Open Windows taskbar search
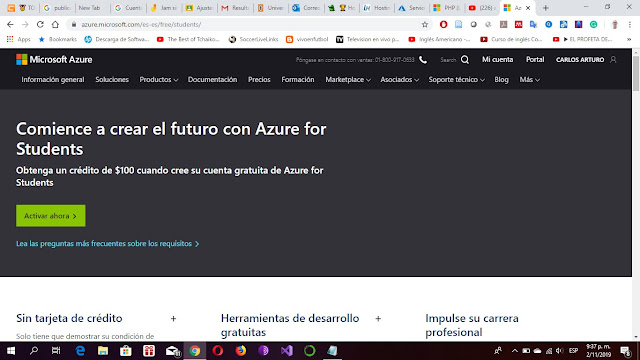The image size is (640, 360). point(34,351)
